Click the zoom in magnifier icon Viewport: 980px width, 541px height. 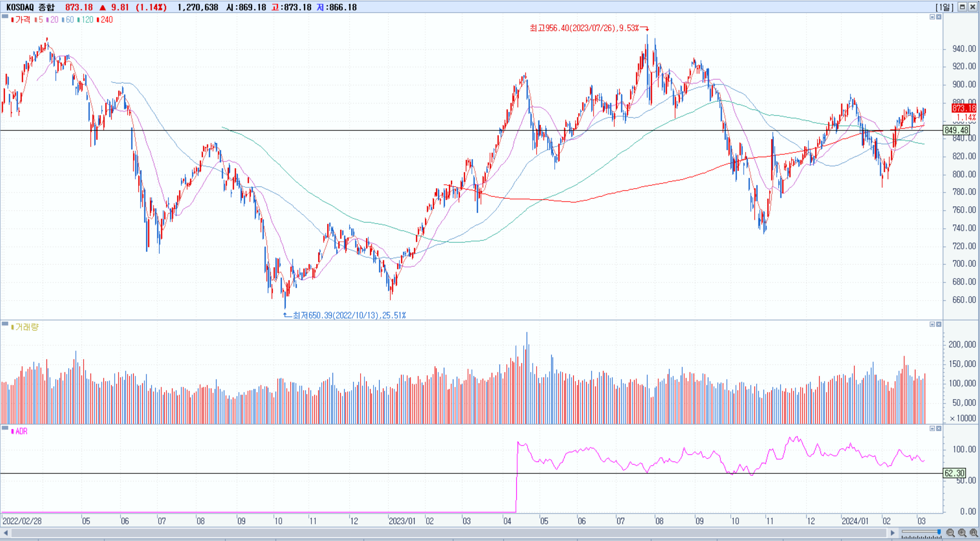tap(962, 533)
